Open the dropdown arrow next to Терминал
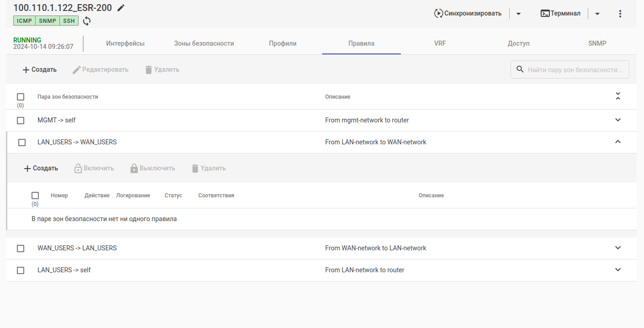The image size is (644, 328). (597, 14)
